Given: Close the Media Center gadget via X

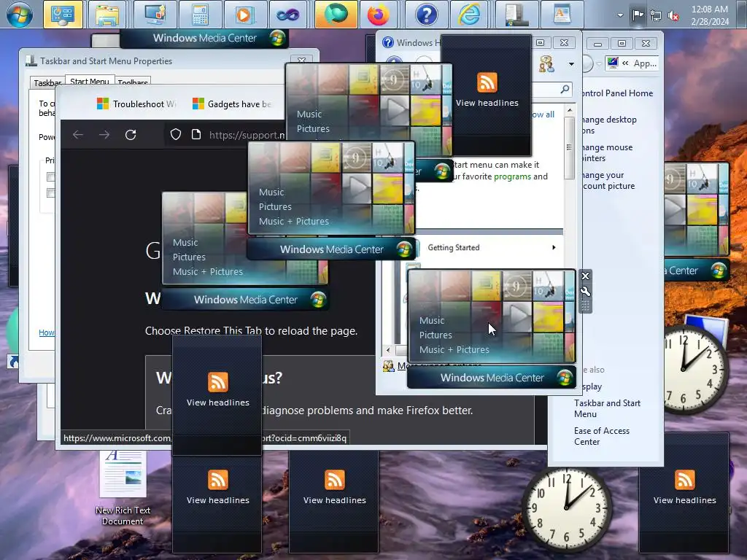Looking at the screenshot, I should click(586, 276).
